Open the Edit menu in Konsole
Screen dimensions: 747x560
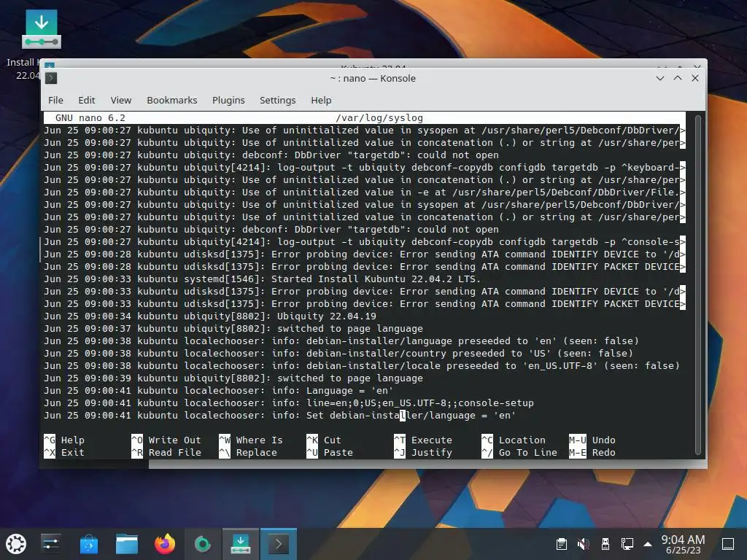[x=87, y=101]
